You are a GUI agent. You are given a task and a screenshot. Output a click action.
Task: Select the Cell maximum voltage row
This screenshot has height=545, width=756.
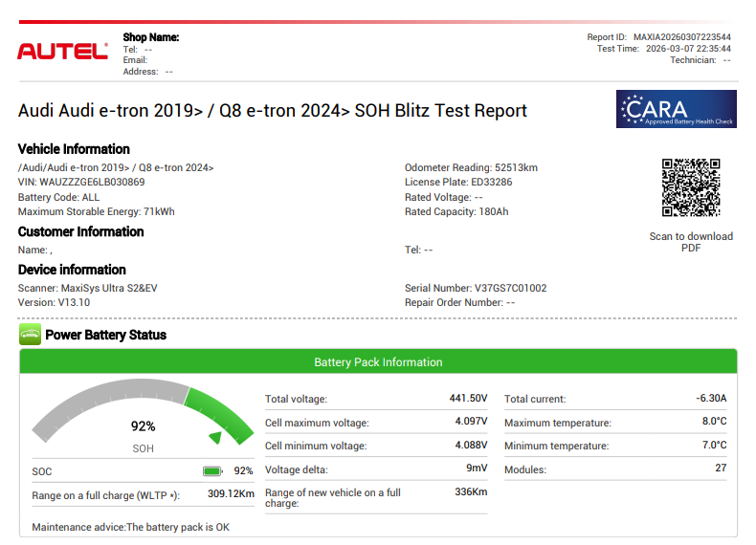[376, 422]
